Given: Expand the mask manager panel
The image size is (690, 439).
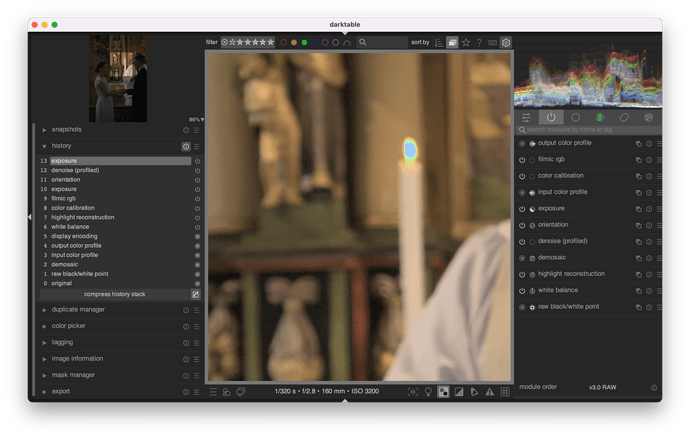Looking at the screenshot, I should [x=44, y=375].
